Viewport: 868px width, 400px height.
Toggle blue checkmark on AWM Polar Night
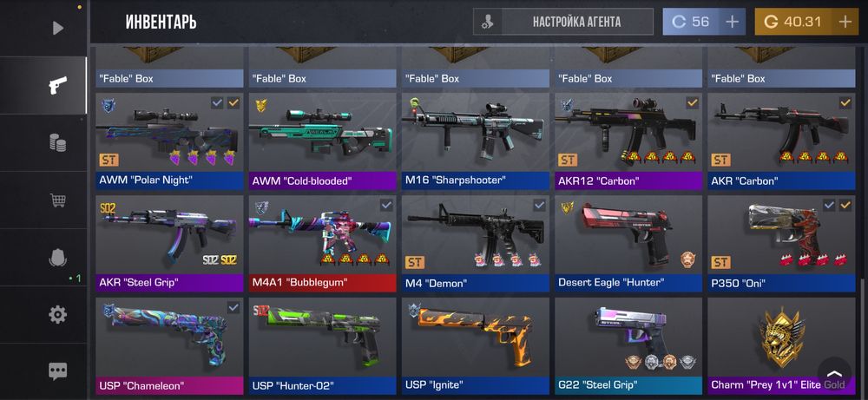tap(217, 102)
